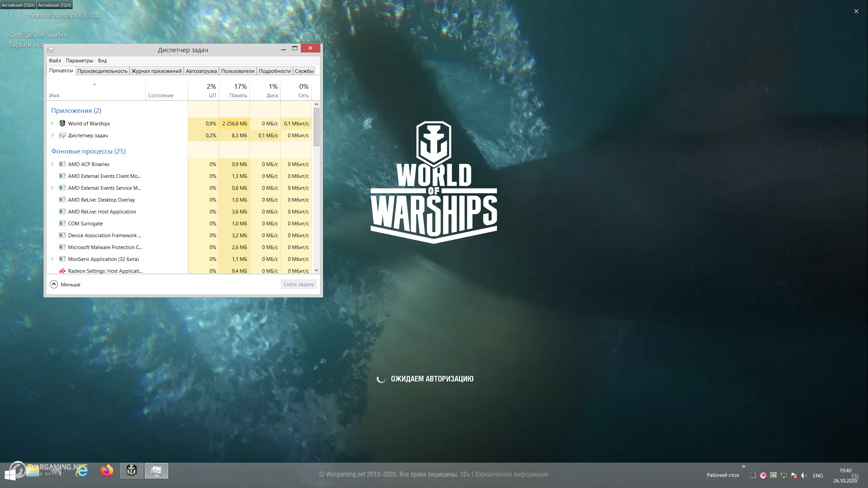
Task: Click the AMD ACP Binaries process icon
Action: pos(62,164)
